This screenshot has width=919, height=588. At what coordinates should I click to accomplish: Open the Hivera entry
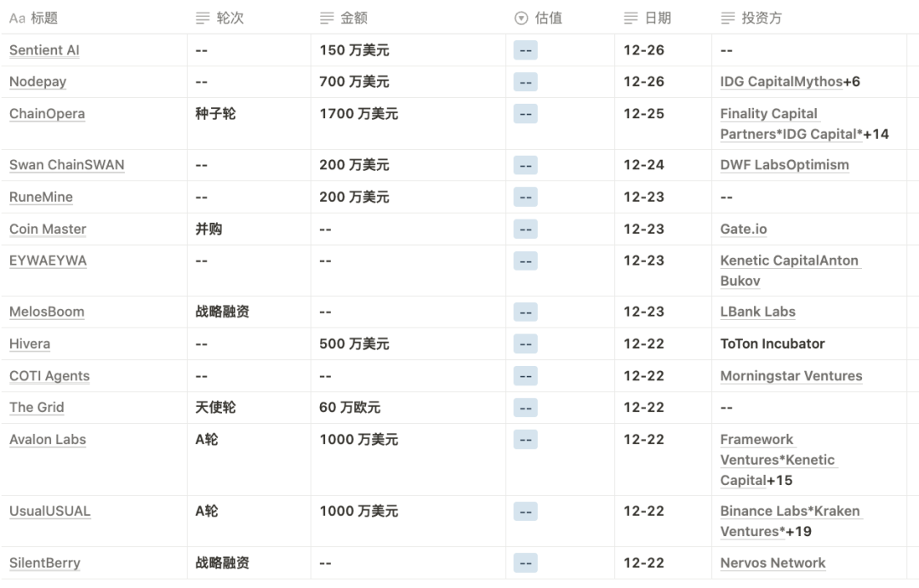point(30,344)
